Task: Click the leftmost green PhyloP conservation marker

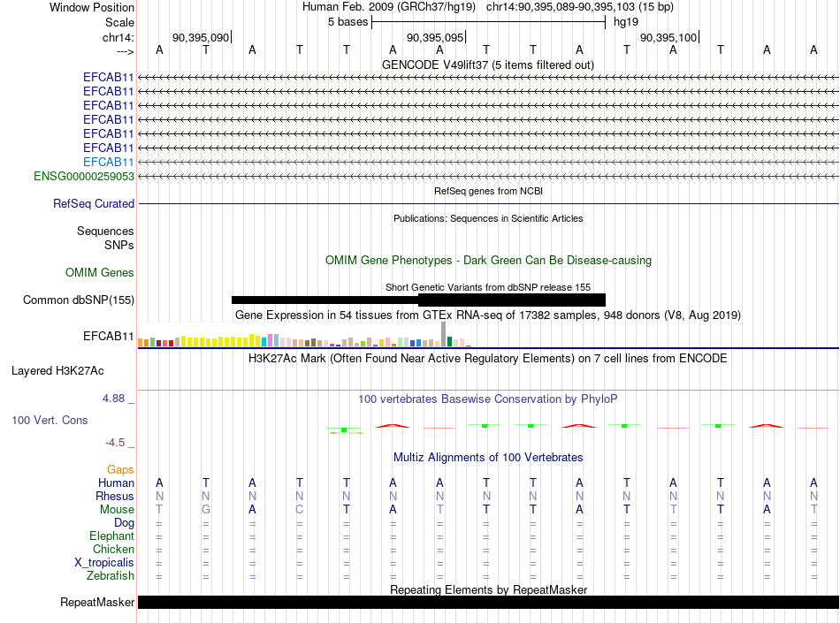Action: pyautogui.click(x=345, y=430)
